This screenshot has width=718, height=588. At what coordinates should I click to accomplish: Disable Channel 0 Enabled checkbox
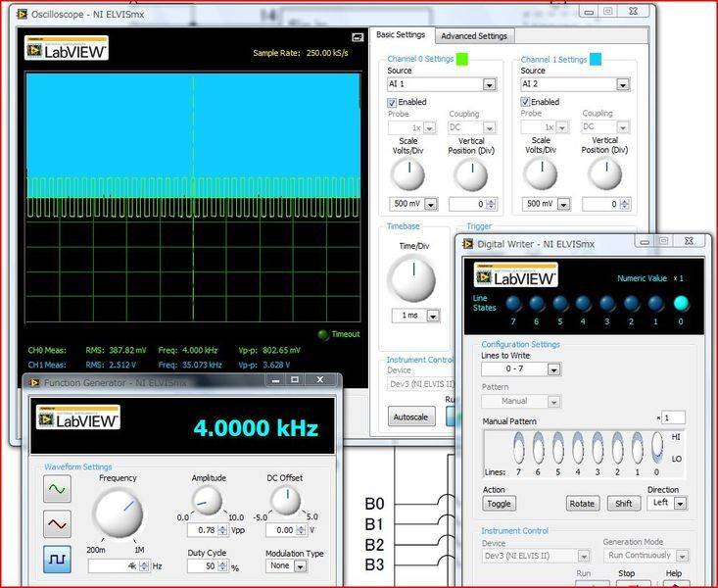(x=393, y=102)
